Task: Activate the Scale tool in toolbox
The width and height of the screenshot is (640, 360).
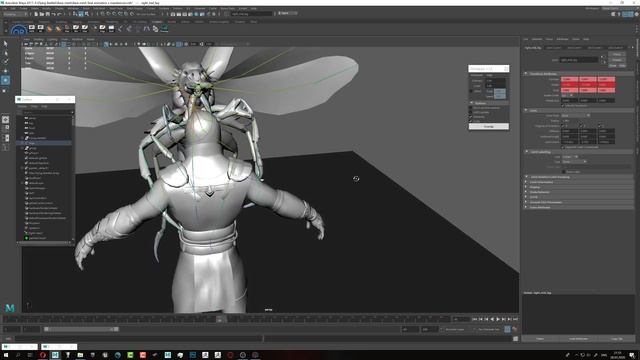Action: point(5,90)
